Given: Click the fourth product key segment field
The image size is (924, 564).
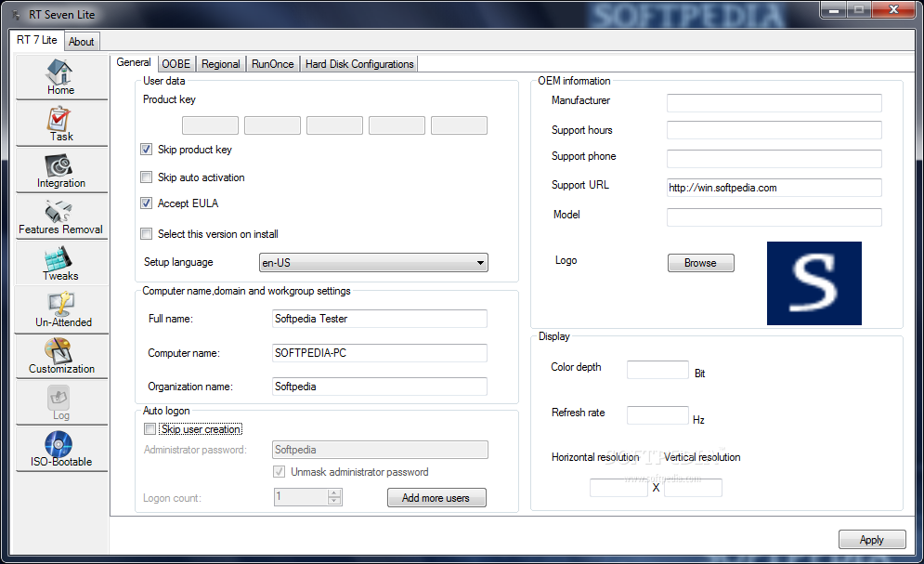Looking at the screenshot, I should click(397, 125).
